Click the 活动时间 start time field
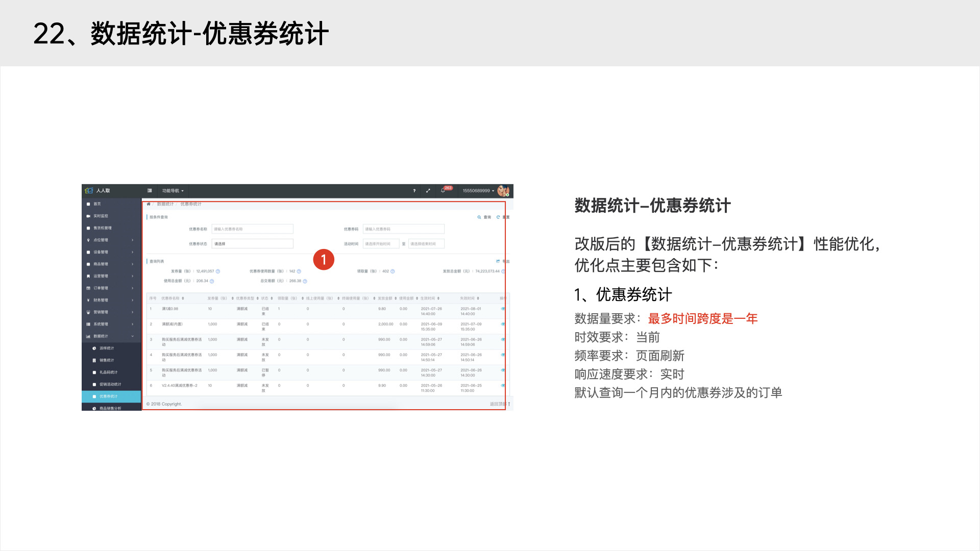 [x=381, y=244]
